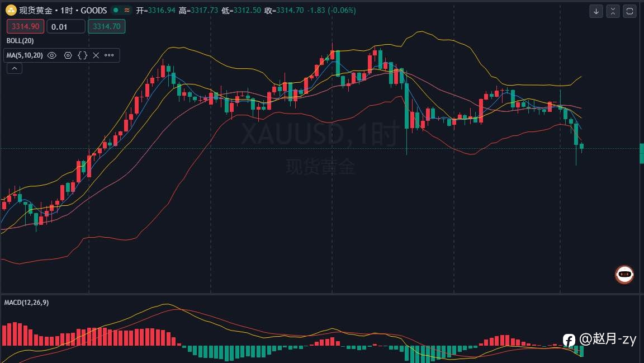Click the gold symbol logo icon
The height and width of the screenshot is (363, 644).
[11, 10]
